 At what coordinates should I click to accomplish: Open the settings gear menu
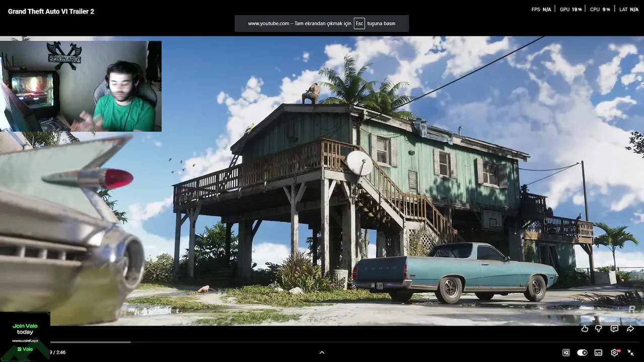614,352
